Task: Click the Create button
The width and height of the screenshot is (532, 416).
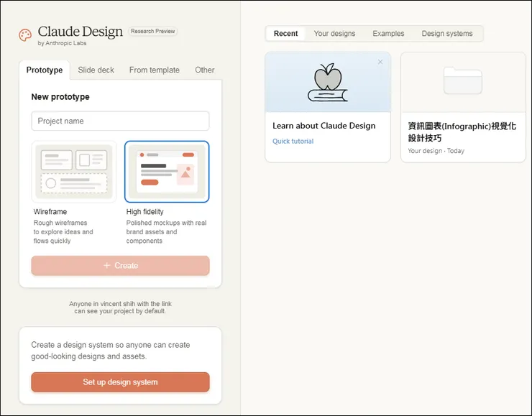Action: (121, 265)
